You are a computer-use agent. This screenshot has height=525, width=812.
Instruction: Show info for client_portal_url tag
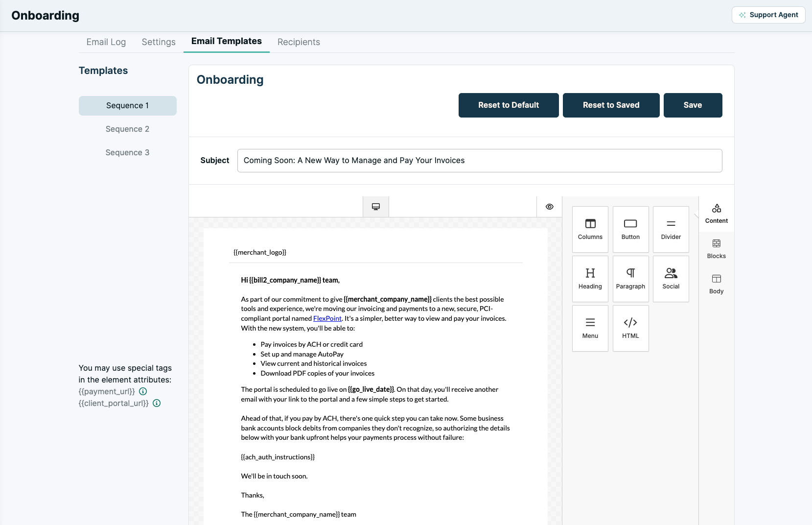pyautogui.click(x=157, y=403)
